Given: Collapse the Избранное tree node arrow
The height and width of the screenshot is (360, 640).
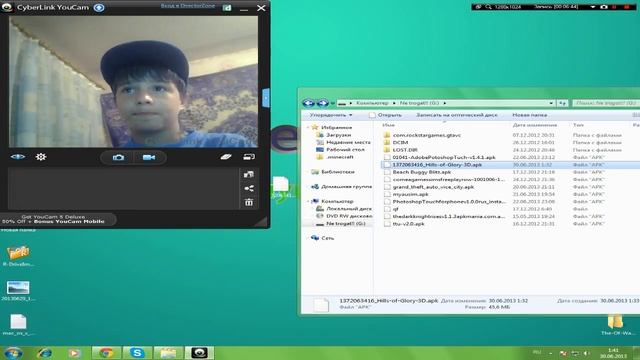Looking at the screenshot, I should click(x=308, y=127).
